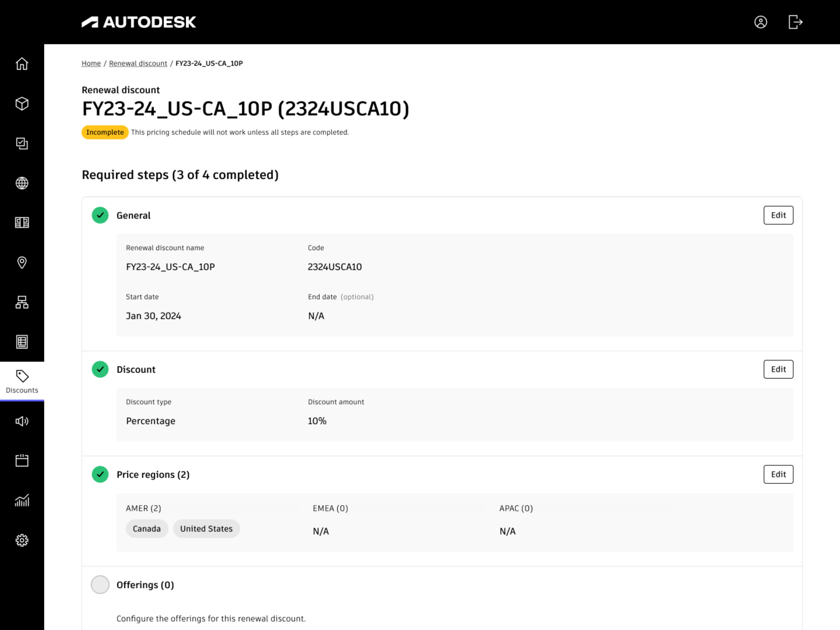Open the hierarchy org-chart icon

tap(22, 302)
